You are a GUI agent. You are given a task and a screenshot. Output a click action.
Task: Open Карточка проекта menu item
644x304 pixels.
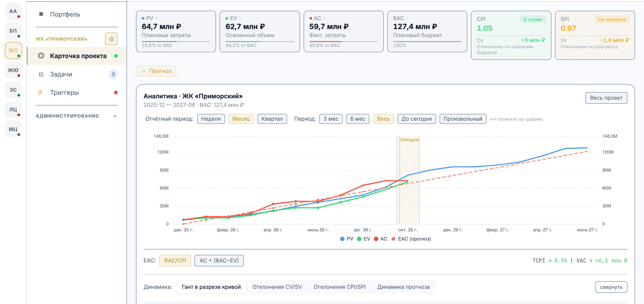pos(76,56)
